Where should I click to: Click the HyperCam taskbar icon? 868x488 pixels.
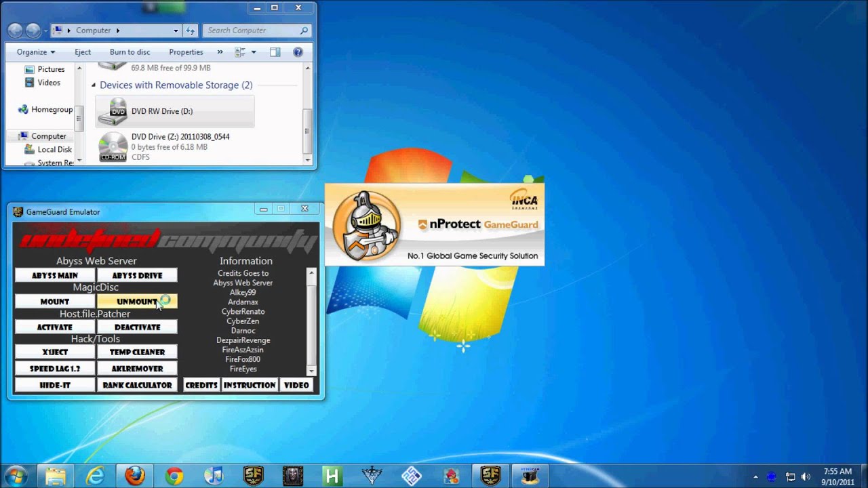coord(530,476)
